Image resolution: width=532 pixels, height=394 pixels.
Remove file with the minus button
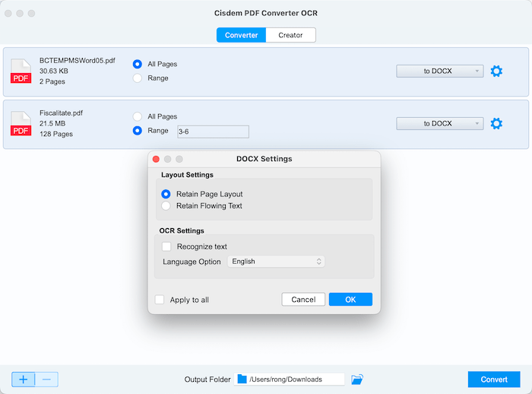(46, 380)
